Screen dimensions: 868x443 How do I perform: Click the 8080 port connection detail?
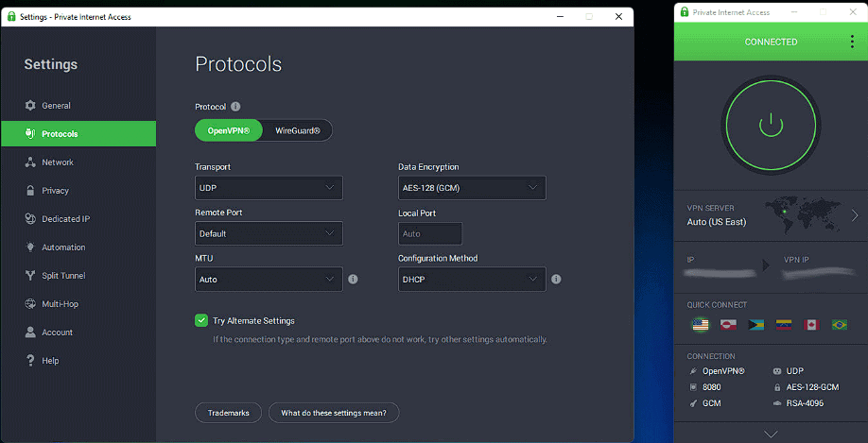pyautogui.click(x=711, y=387)
